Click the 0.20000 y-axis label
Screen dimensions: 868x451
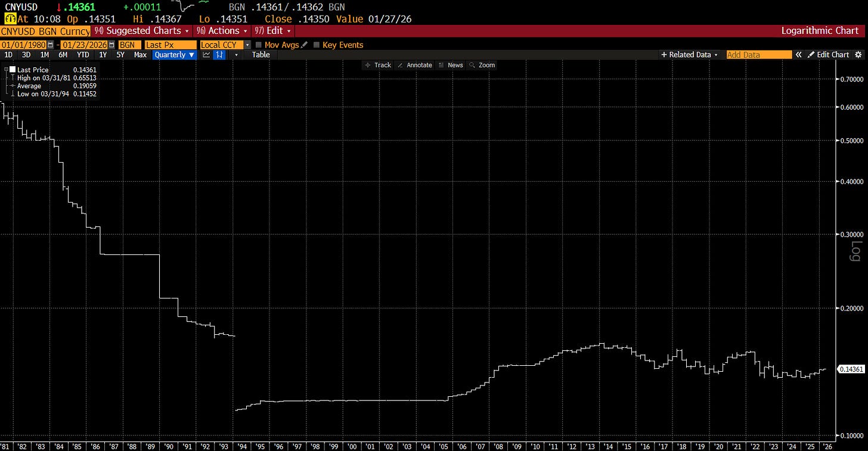click(851, 309)
